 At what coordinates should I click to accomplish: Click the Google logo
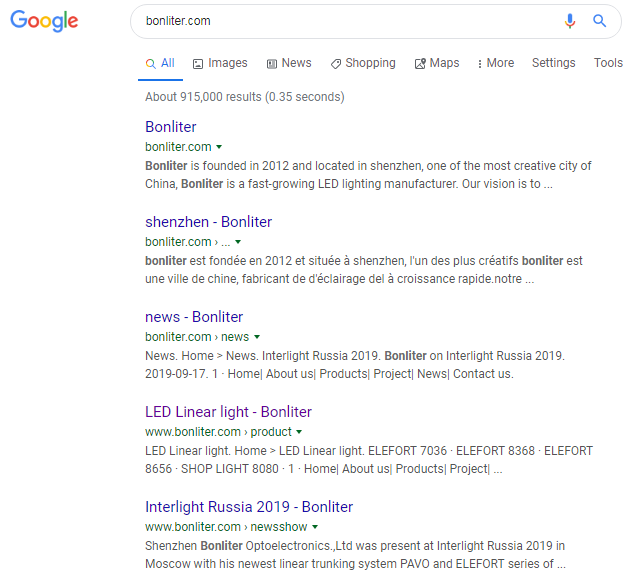(x=44, y=21)
